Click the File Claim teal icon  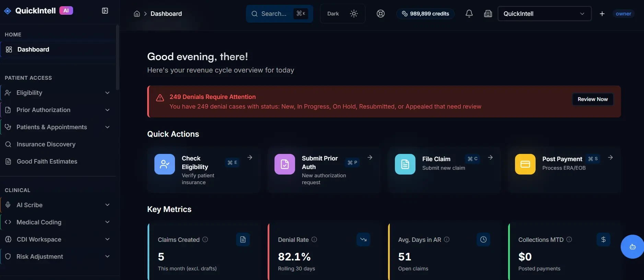click(x=405, y=164)
